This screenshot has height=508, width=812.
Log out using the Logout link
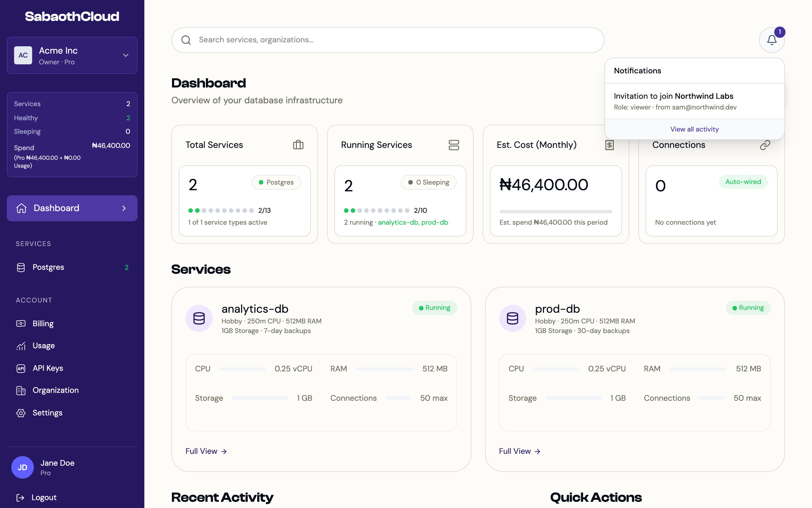36,498
